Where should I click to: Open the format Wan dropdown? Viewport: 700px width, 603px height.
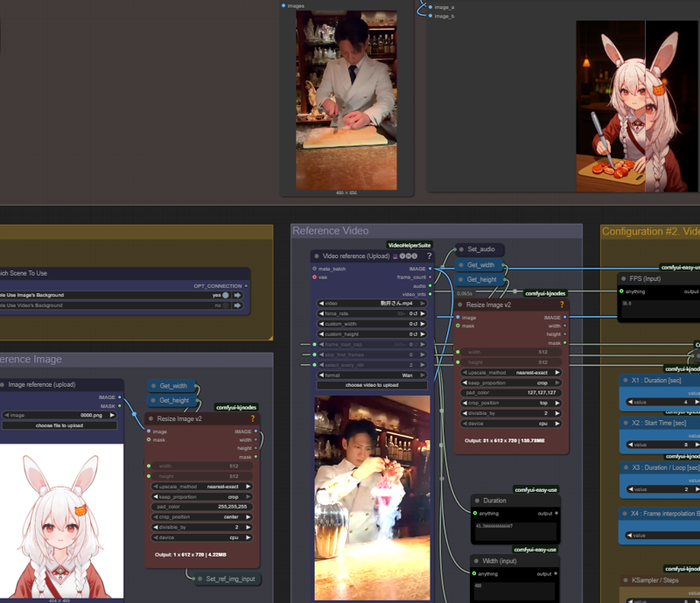click(372, 375)
